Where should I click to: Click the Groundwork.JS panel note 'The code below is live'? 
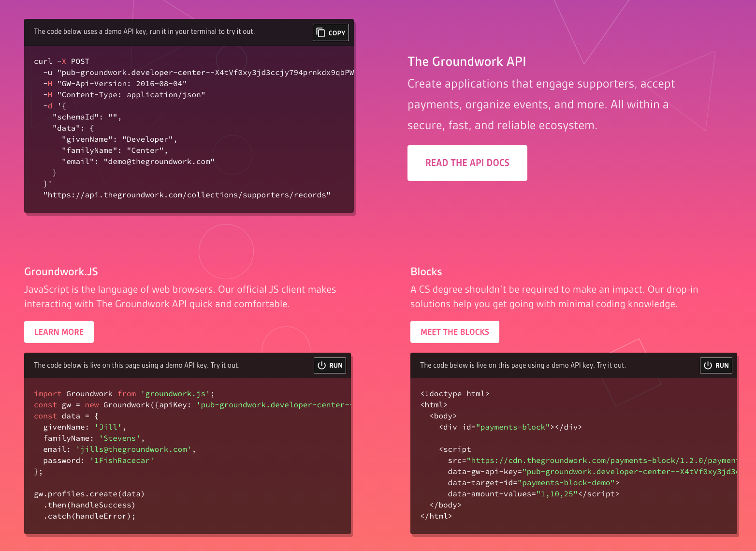137,365
